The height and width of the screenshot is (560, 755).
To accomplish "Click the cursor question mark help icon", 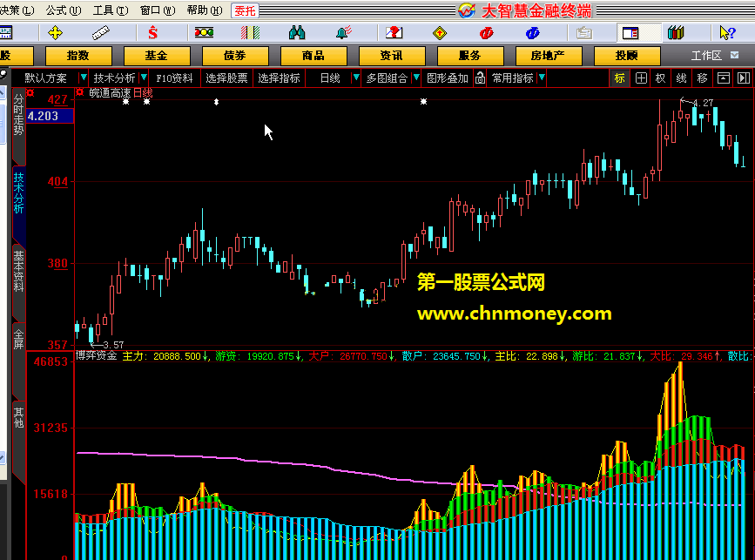I will coord(727,33).
